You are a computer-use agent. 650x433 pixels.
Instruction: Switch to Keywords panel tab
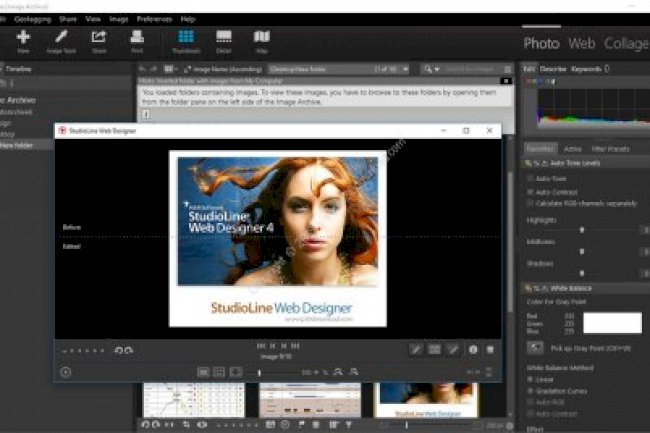(586, 69)
